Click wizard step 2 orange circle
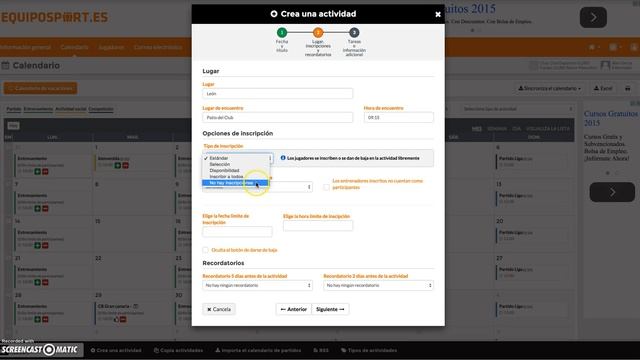 [318, 33]
